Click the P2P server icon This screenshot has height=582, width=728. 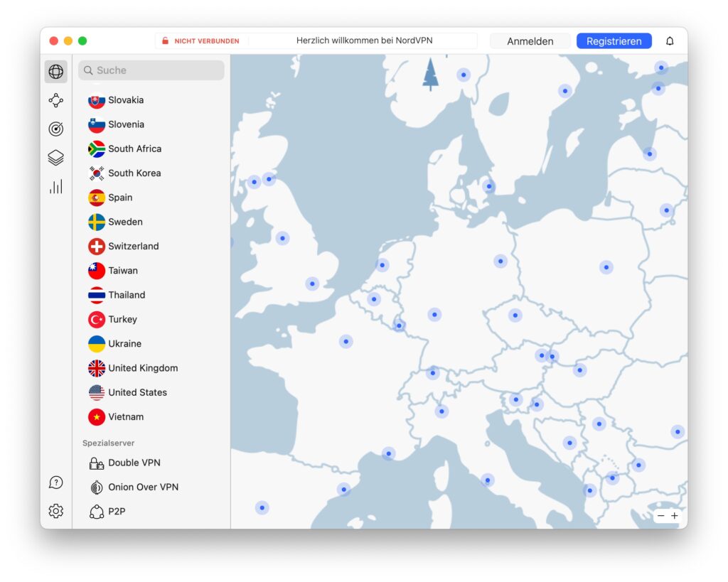pos(97,512)
